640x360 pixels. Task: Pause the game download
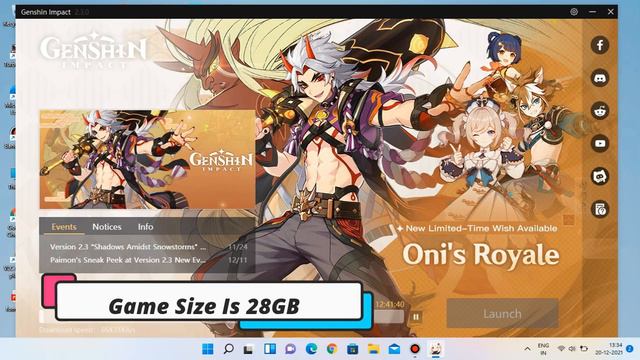click(416, 317)
